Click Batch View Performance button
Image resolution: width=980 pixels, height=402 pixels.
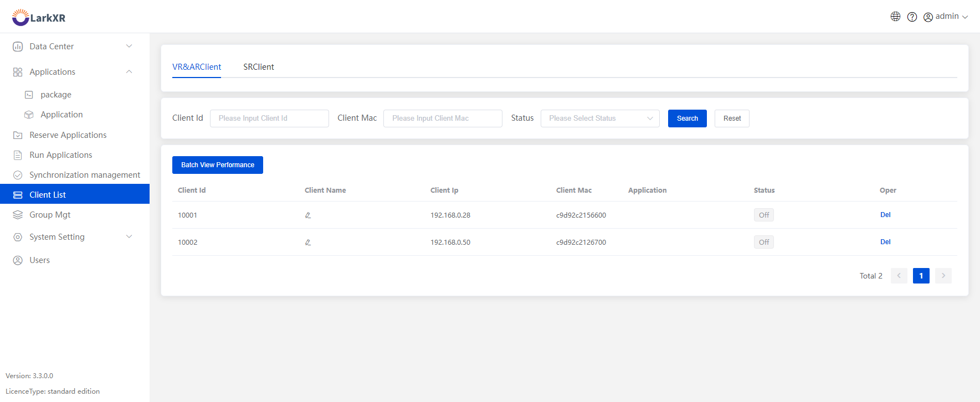point(218,165)
